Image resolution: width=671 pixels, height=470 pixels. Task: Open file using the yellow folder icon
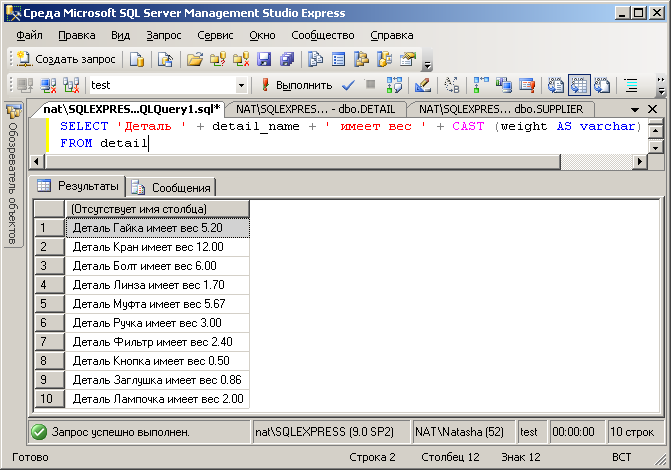(195, 59)
